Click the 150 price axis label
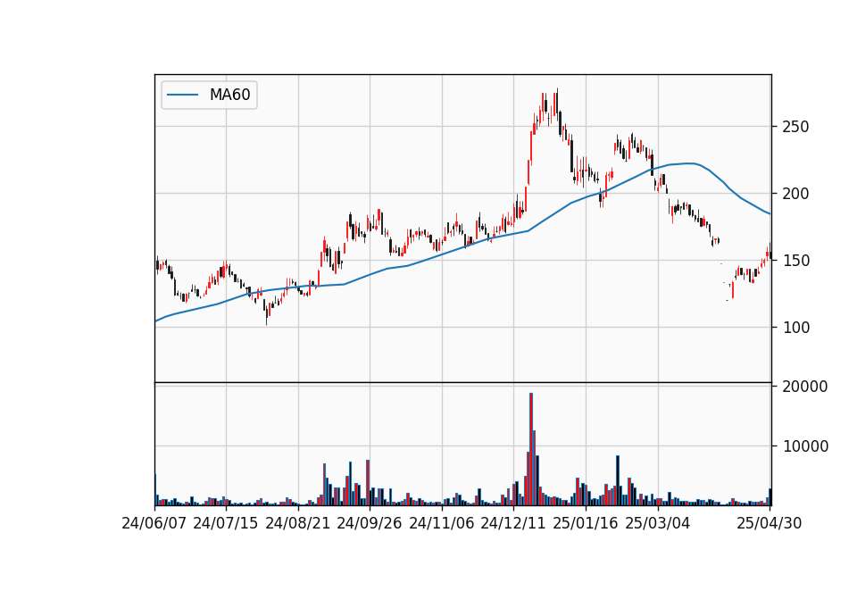Screen dimensions: 857x616 795,261
